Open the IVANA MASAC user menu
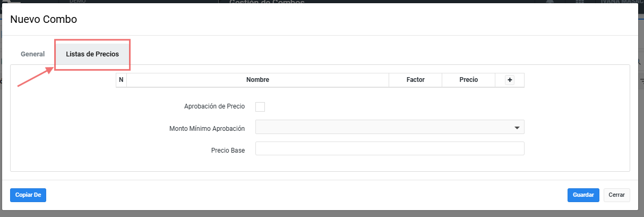The height and width of the screenshot is (217, 644). coord(621,2)
